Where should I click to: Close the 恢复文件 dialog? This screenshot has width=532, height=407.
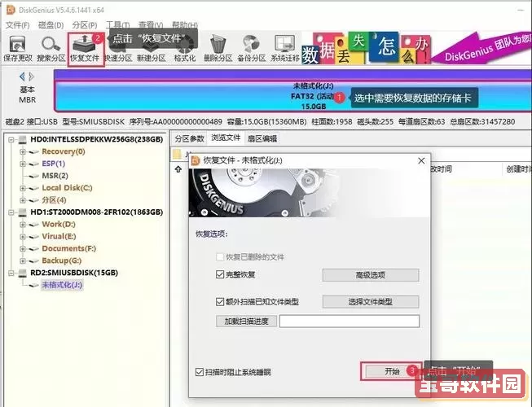click(421, 160)
